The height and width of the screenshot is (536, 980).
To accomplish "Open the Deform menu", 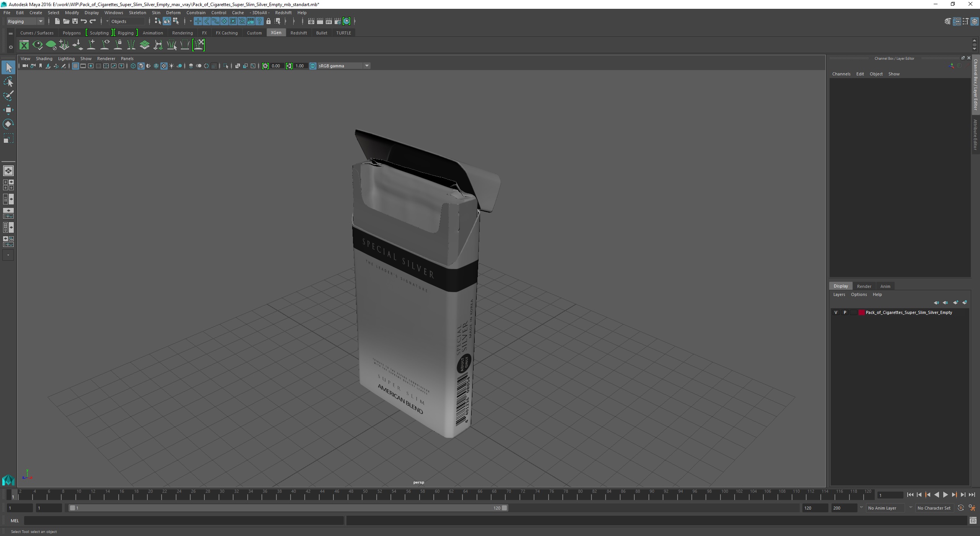I will [173, 13].
